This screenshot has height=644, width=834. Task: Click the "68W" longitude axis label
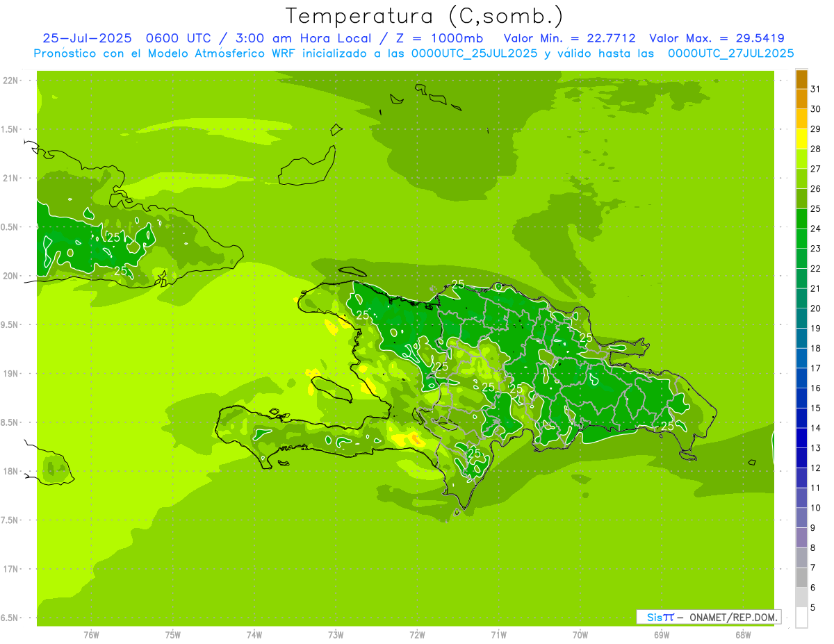(743, 635)
